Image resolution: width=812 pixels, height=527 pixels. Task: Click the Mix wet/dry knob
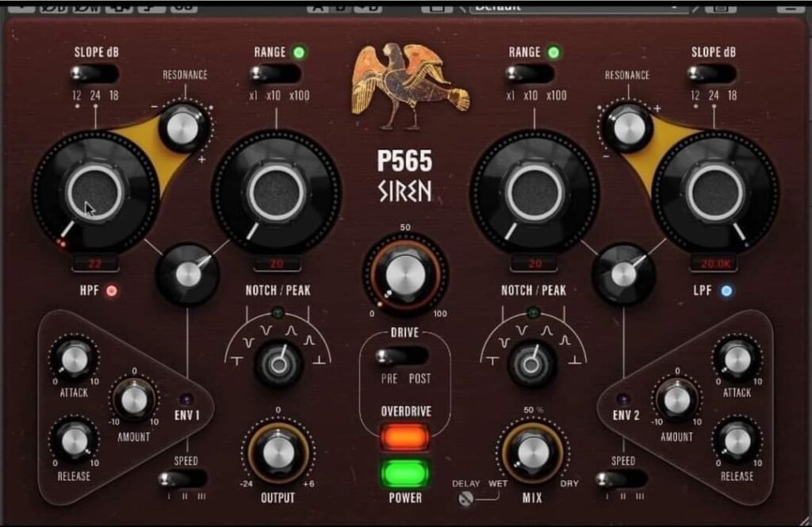[x=533, y=453]
